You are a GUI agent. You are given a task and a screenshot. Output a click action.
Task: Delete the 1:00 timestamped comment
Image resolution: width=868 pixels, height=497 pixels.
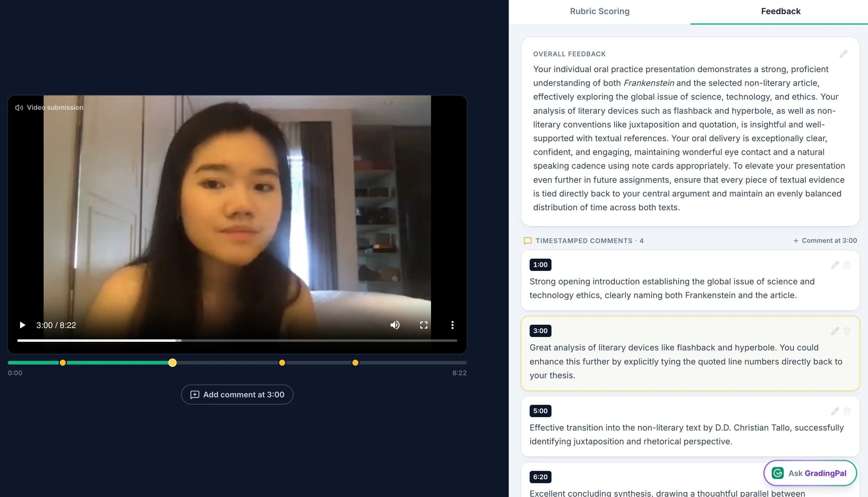click(847, 265)
